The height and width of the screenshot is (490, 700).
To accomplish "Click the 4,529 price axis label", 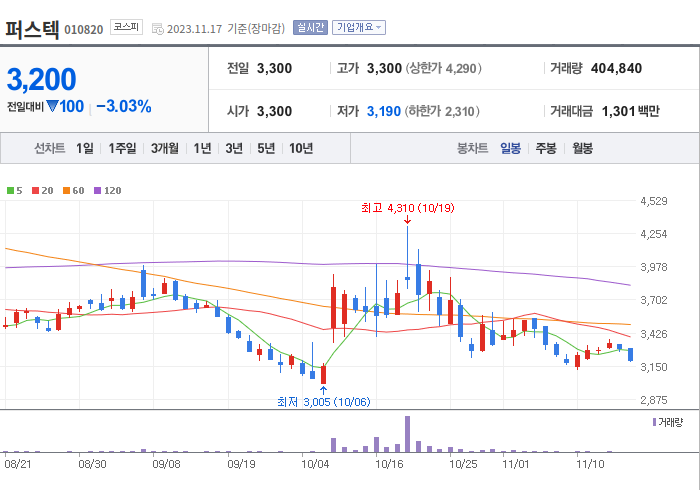I will click(654, 201).
